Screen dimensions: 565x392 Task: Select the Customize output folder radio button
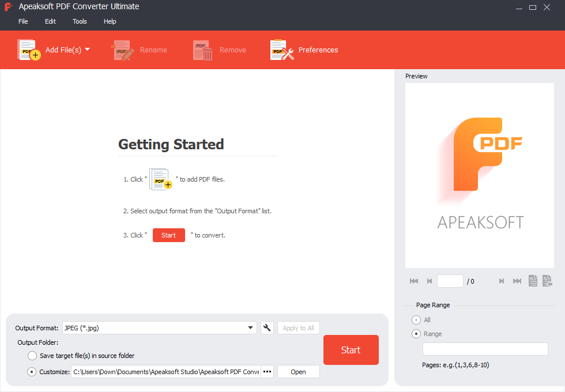click(x=32, y=372)
